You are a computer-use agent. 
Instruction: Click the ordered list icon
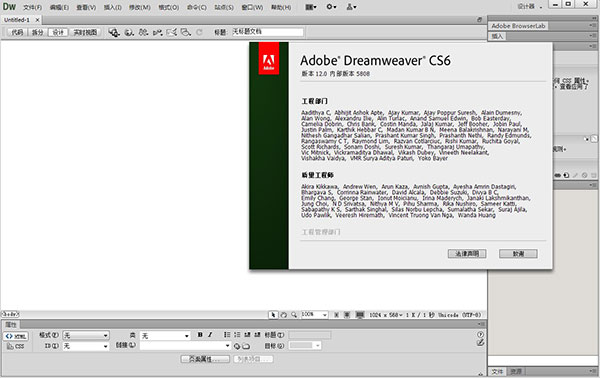(237, 335)
